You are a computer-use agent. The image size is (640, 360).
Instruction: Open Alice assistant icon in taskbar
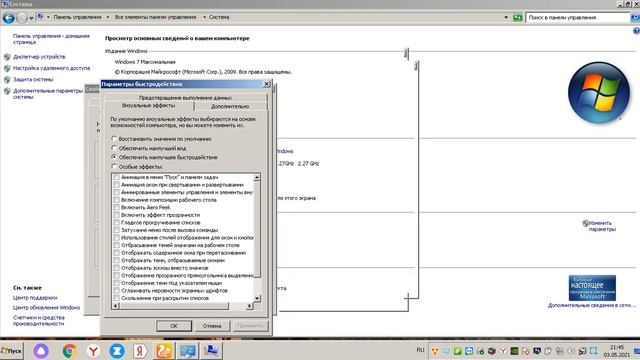(41, 351)
